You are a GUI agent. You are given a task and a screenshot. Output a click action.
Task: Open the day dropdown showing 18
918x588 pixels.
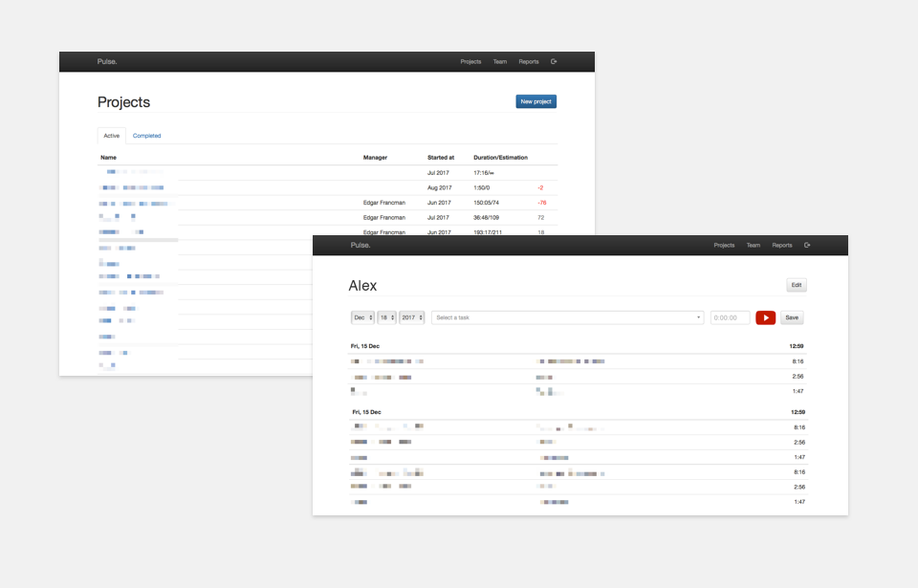tap(387, 317)
